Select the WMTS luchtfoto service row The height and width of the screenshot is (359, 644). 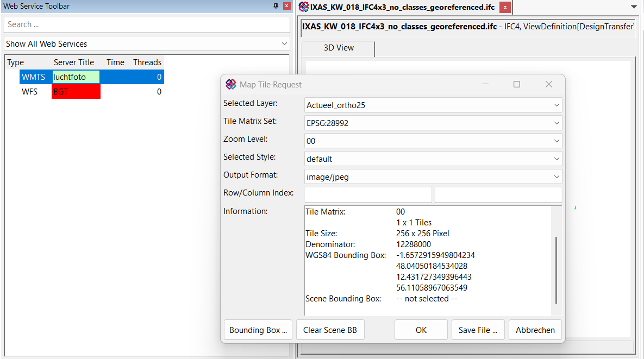tap(91, 77)
